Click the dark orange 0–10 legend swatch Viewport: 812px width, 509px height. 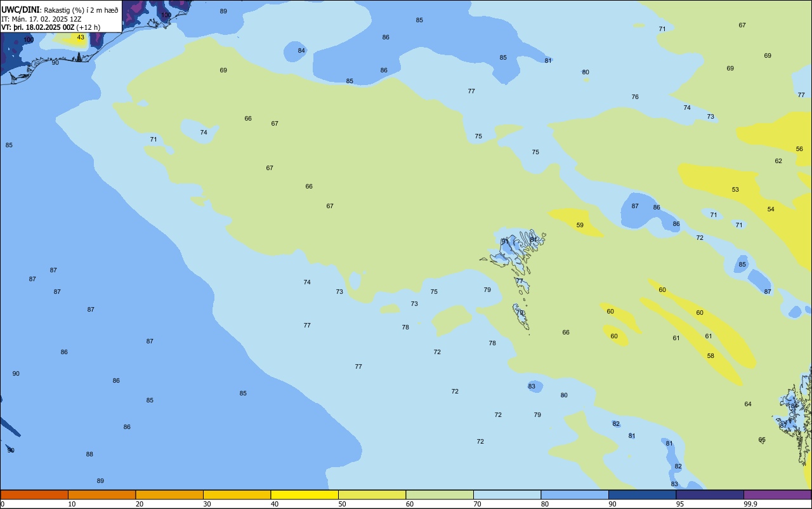click(34, 494)
